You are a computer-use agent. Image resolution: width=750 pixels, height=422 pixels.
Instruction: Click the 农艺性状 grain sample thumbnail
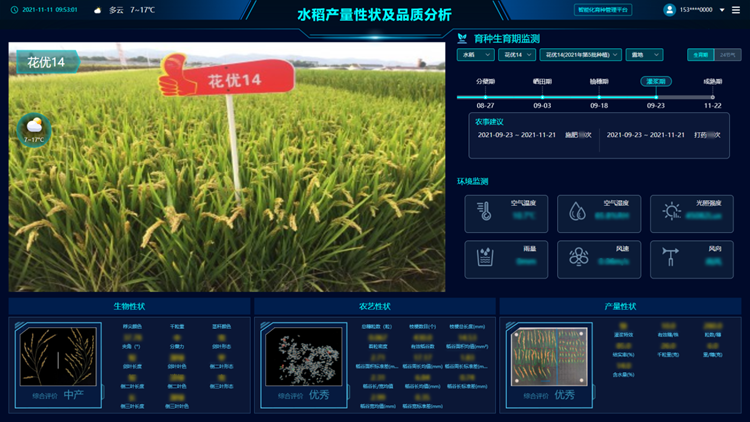point(304,357)
